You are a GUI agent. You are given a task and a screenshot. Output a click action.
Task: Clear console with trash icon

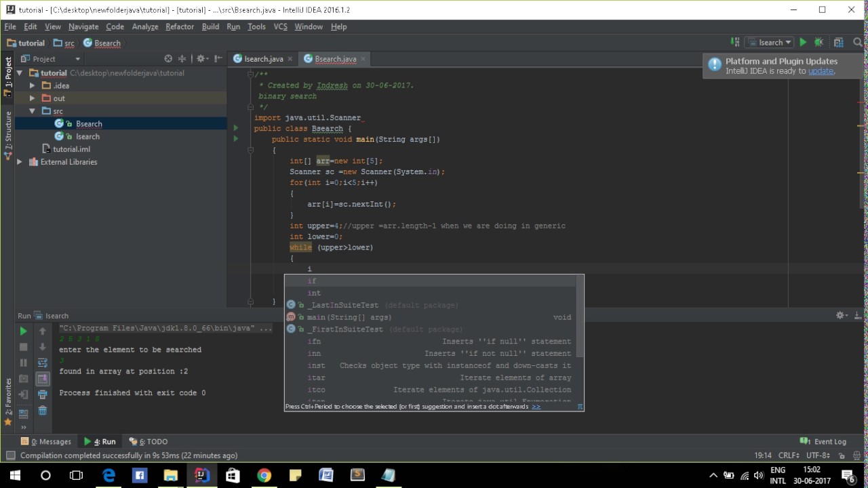pos(42,411)
